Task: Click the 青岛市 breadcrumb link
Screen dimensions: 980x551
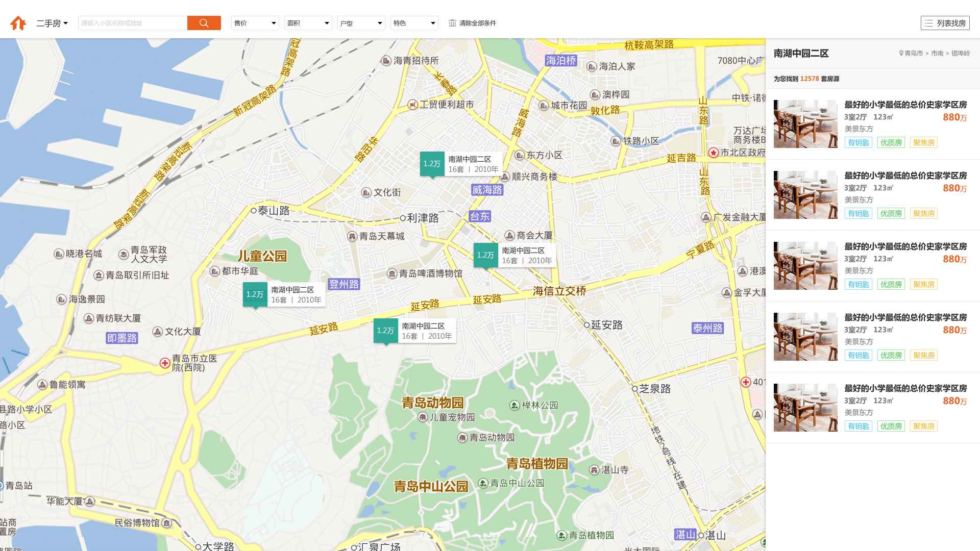Action: [913, 53]
